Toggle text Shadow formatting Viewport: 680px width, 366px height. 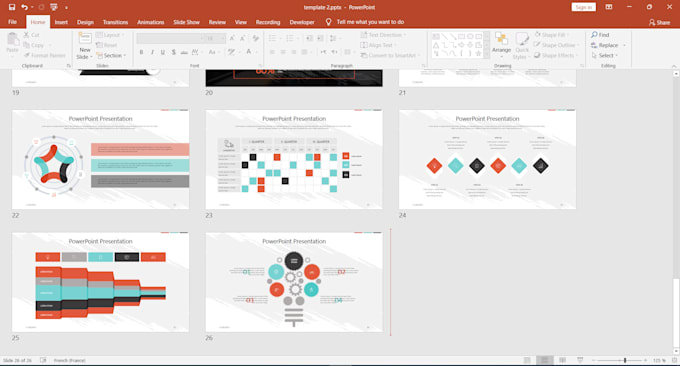pos(173,52)
